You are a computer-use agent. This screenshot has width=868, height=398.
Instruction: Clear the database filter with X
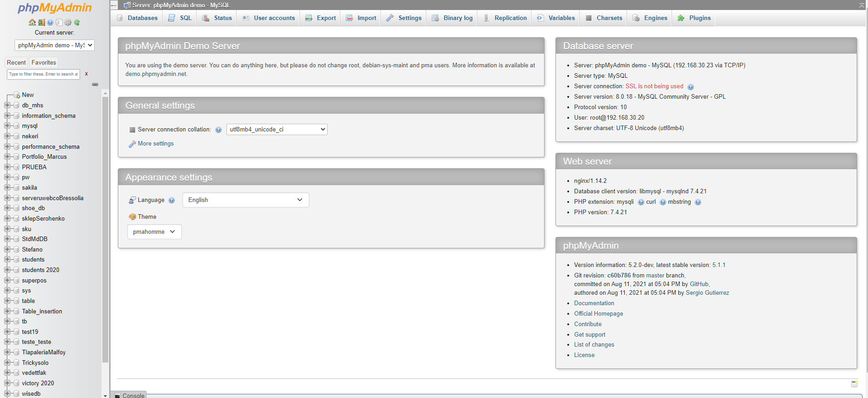pos(86,74)
